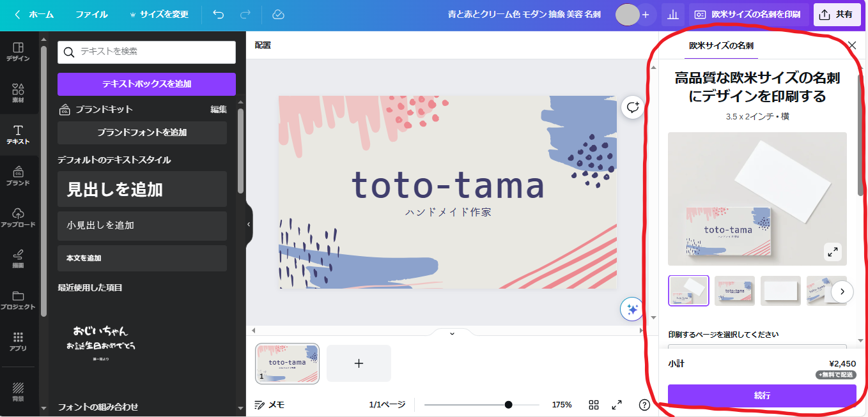Click the add comment bubble icon
Viewport: 868px width, 417px height.
633,107
